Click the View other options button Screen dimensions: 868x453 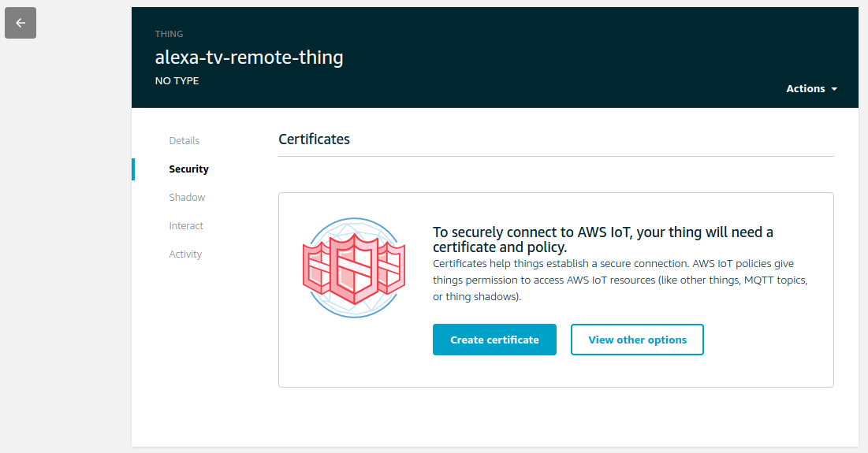point(637,340)
